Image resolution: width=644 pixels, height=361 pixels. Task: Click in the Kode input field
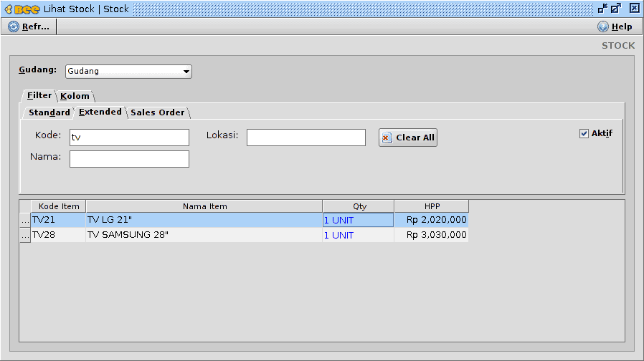pyautogui.click(x=129, y=138)
